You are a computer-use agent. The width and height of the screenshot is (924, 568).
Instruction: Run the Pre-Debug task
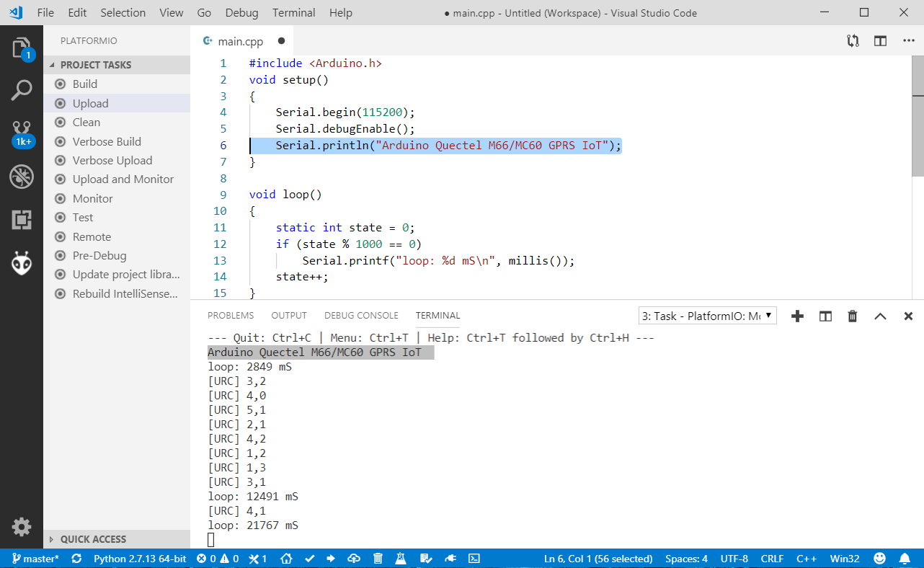[x=117, y=256]
